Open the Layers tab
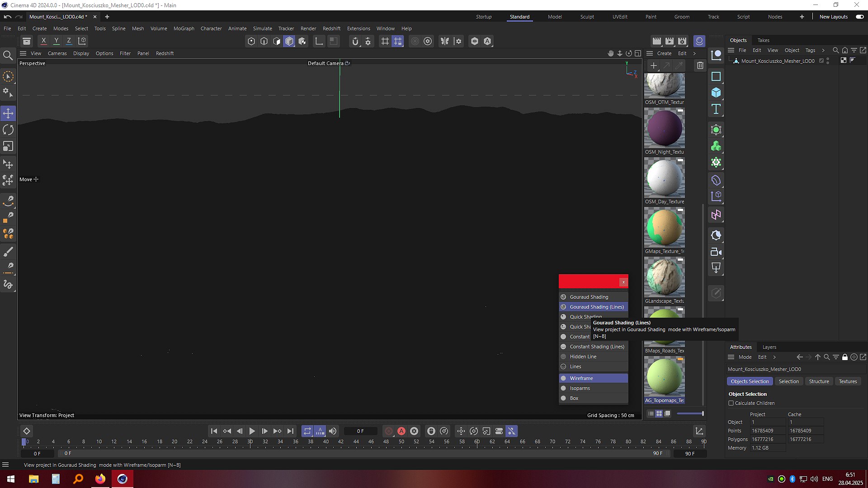 [769, 347]
